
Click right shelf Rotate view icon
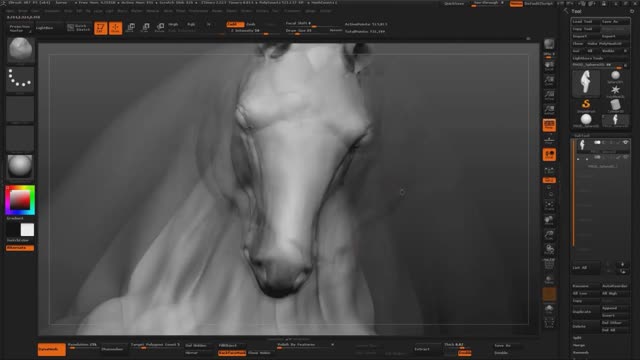549,249
